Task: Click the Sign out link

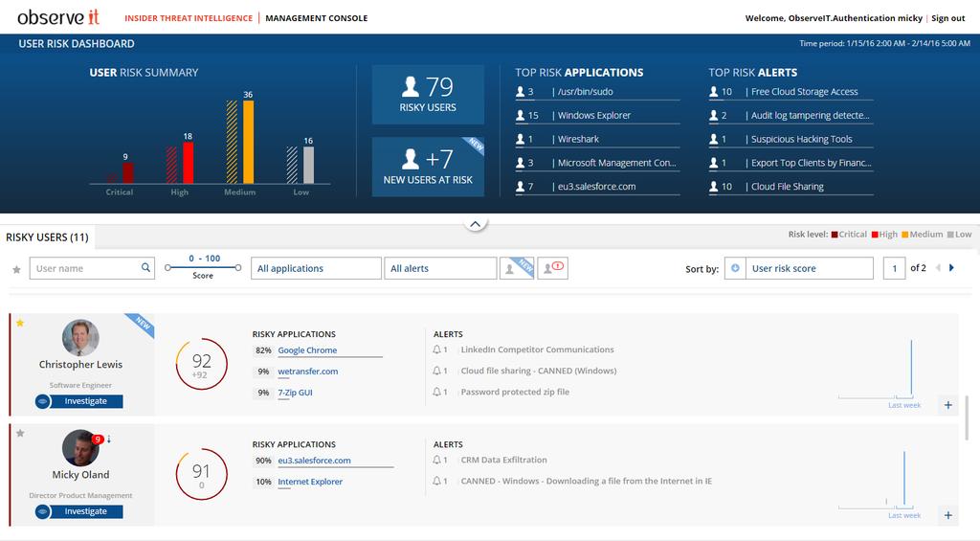Action: pyautogui.click(x=948, y=18)
